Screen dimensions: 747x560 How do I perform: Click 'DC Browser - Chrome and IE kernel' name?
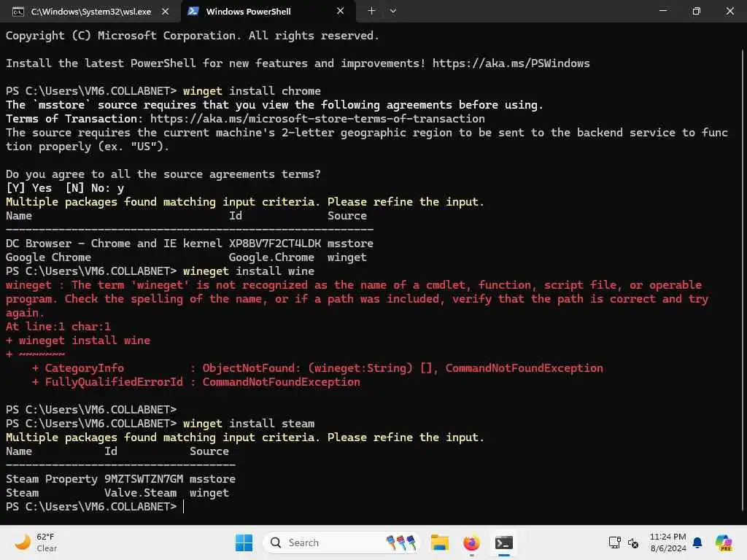click(x=114, y=244)
